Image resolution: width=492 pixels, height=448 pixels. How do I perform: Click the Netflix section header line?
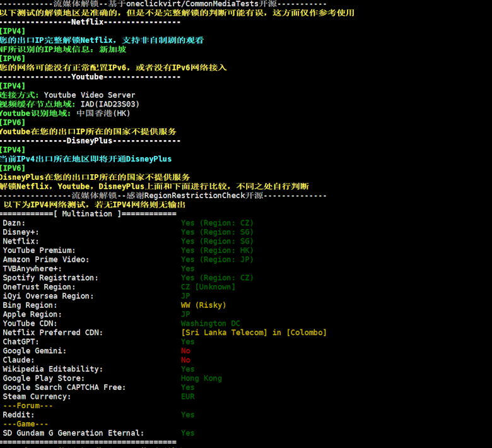(x=90, y=22)
